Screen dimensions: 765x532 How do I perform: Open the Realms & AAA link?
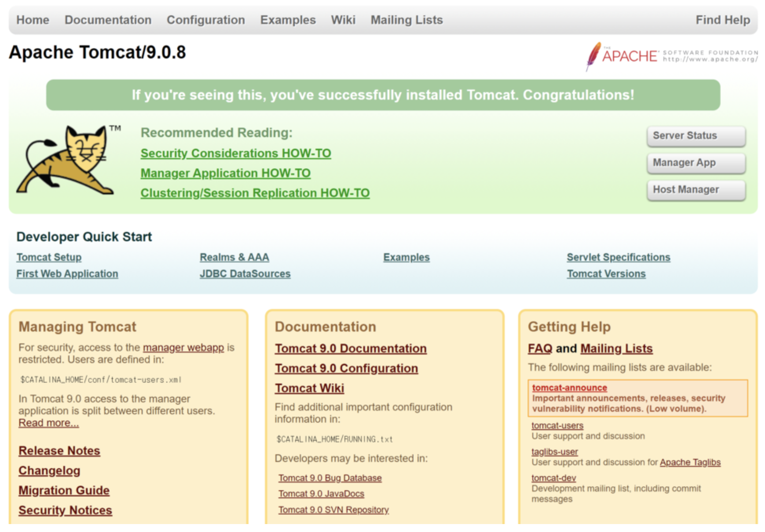point(234,257)
